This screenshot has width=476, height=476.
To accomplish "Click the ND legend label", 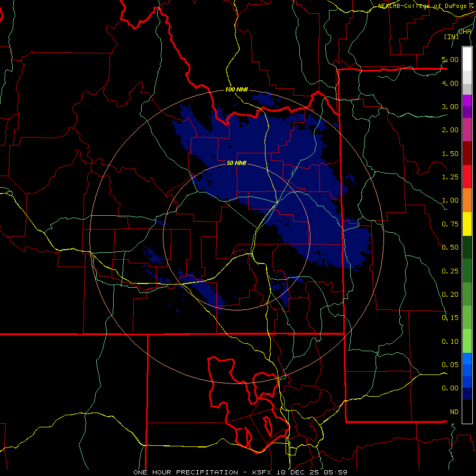I will coord(454,412).
